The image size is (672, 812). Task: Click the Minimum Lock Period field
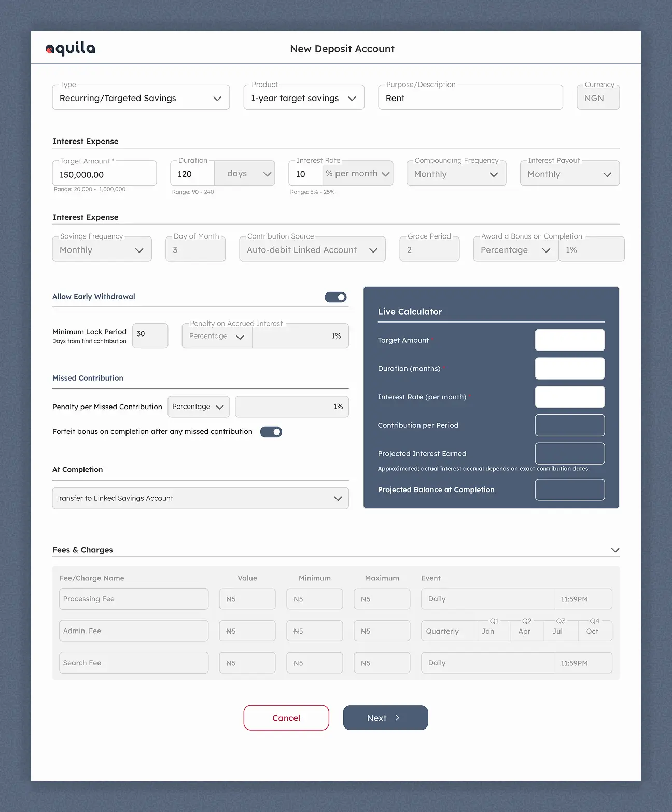pyautogui.click(x=150, y=336)
